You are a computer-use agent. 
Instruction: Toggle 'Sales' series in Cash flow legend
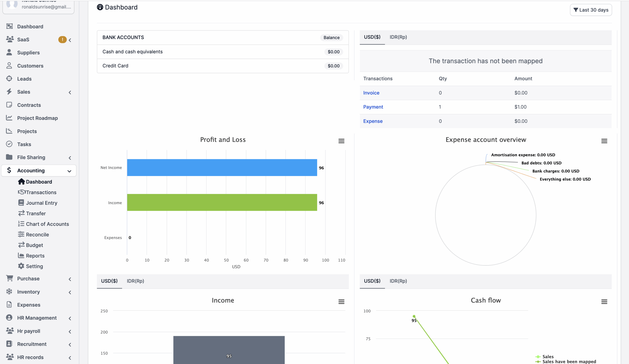[x=548, y=357]
